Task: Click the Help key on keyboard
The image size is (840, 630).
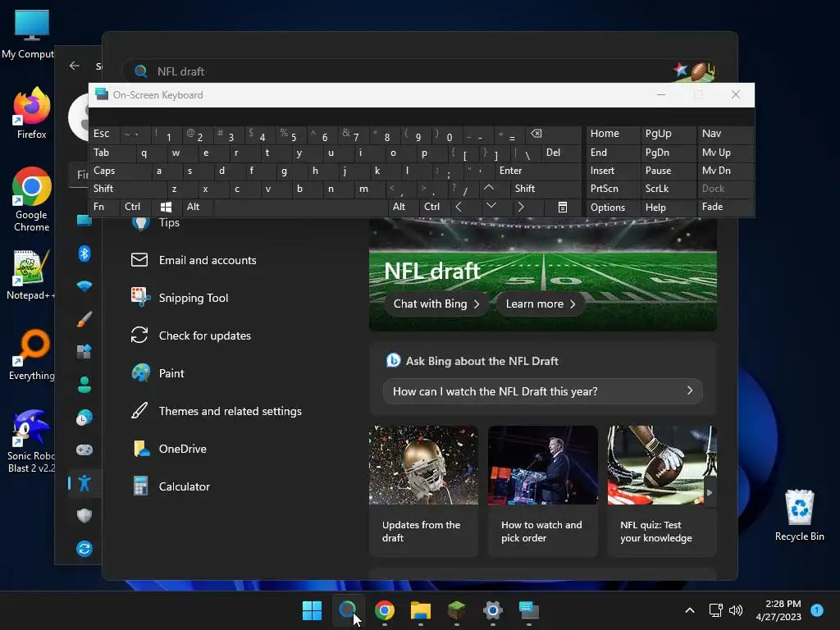Action: point(668,207)
